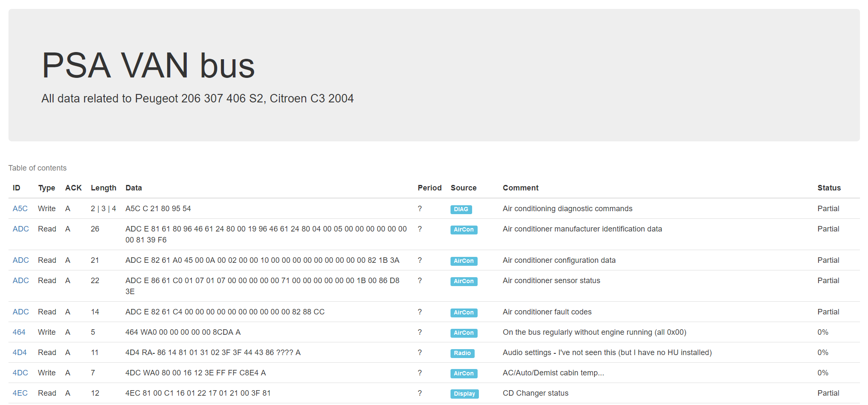Image resolution: width=868 pixels, height=405 pixels.
Task: Click 'Air conditioner sensor status' comment
Action: pos(551,281)
